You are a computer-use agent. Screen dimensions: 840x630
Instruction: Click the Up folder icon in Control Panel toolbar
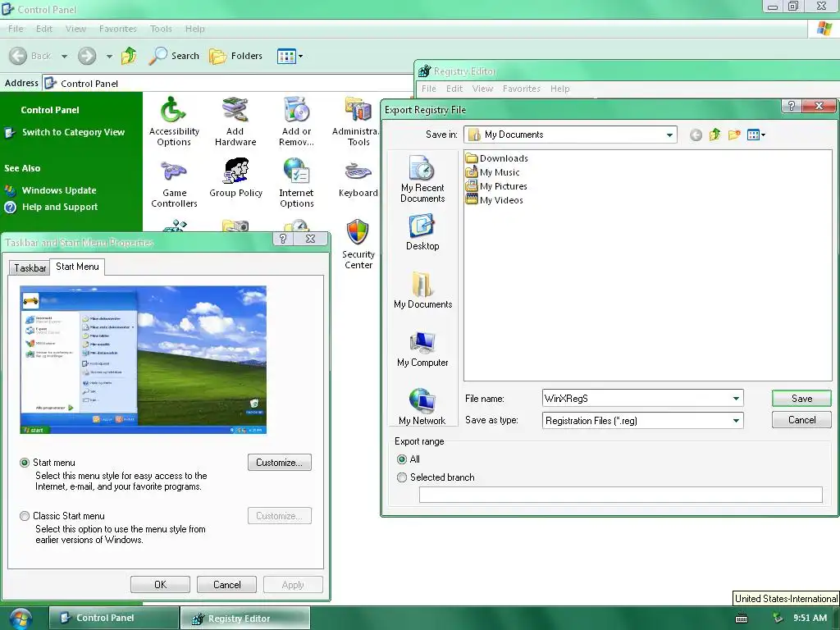(129, 56)
